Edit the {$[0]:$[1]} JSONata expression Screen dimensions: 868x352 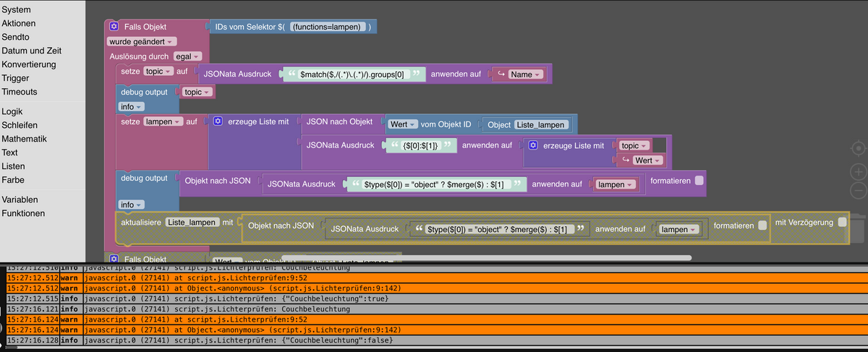tap(420, 145)
